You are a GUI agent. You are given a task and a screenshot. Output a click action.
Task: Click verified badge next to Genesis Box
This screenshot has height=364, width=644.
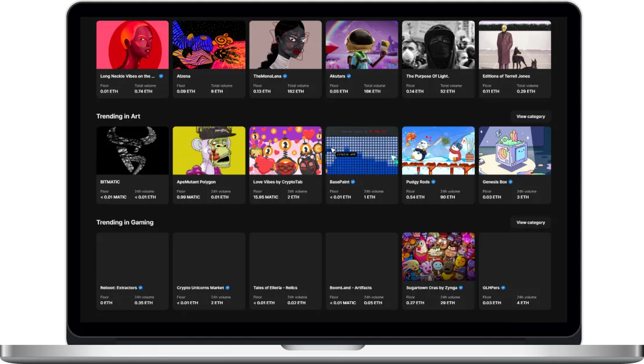pyautogui.click(x=511, y=182)
